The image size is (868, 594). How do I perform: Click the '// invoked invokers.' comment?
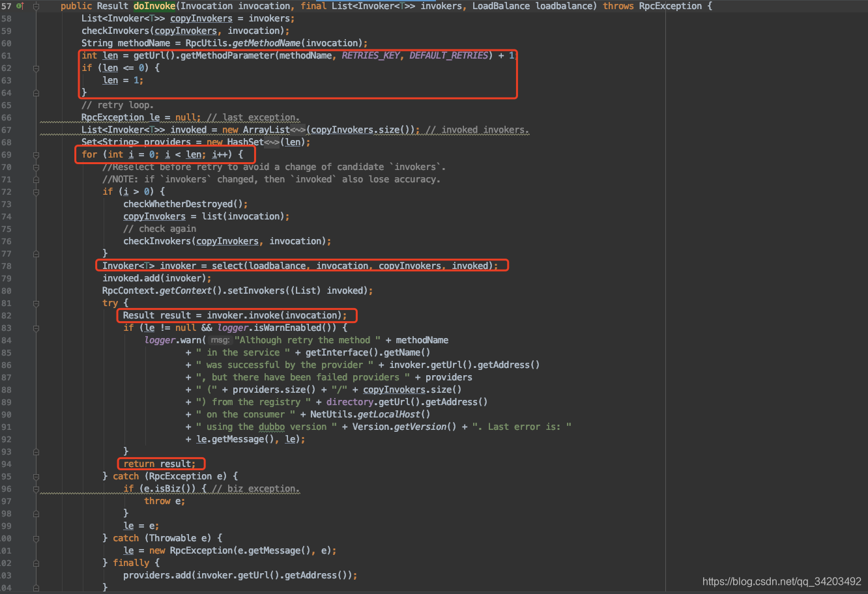[477, 130]
